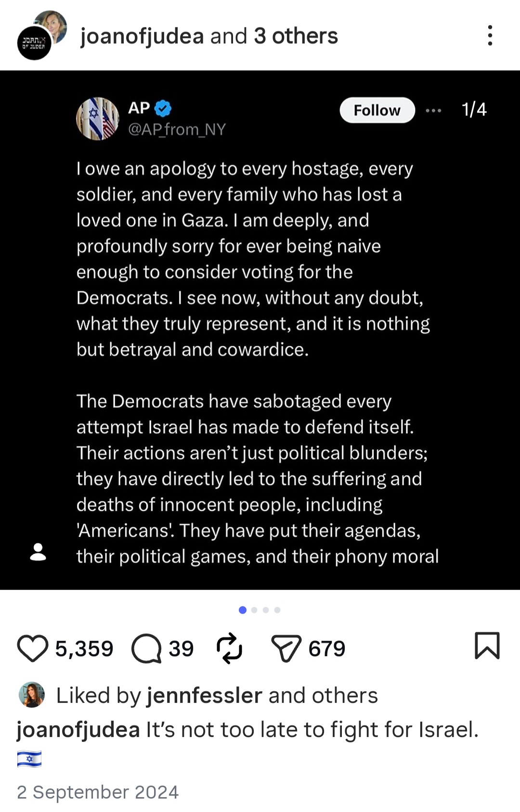Screen dimensions: 520x812
Task: Open comments via speech bubble icon
Action: pyautogui.click(x=146, y=648)
